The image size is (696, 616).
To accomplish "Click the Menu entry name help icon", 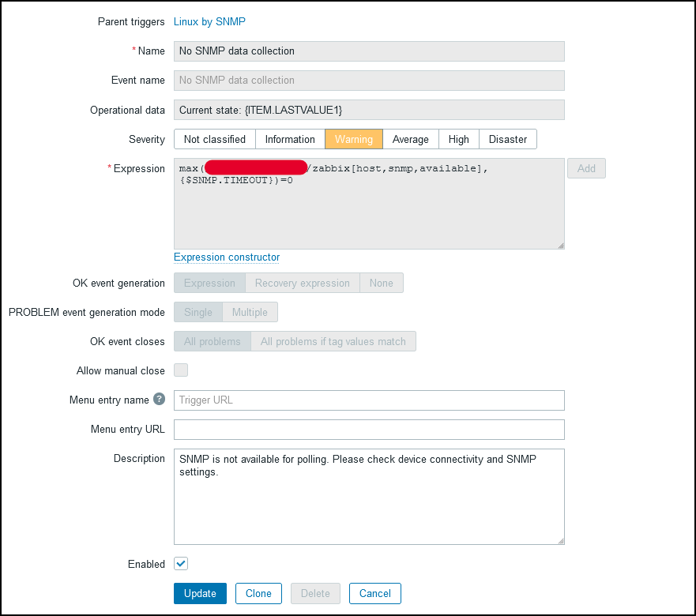I will point(159,400).
